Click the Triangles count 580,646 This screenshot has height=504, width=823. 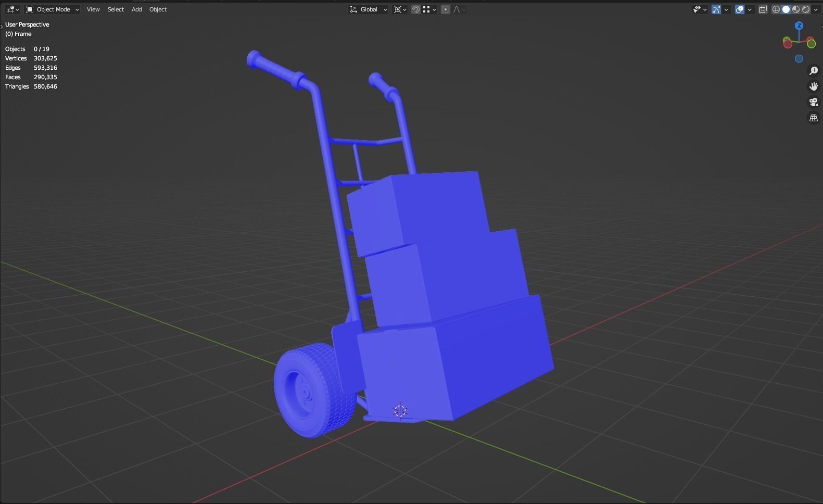[x=45, y=86]
